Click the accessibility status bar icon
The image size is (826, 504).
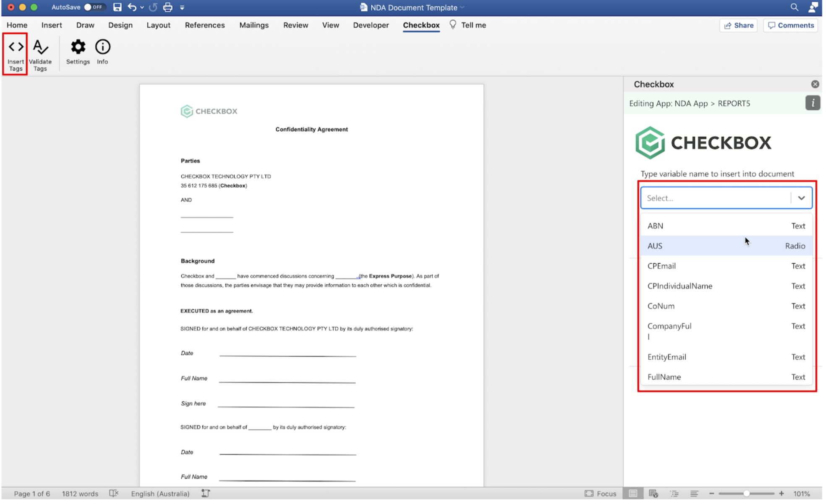(205, 494)
